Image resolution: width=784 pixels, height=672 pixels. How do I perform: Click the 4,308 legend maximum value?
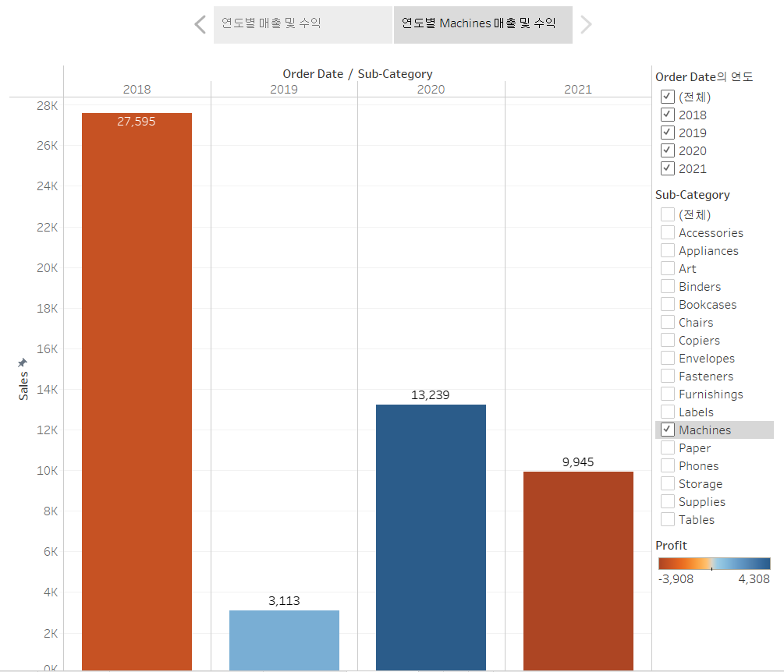(x=754, y=579)
